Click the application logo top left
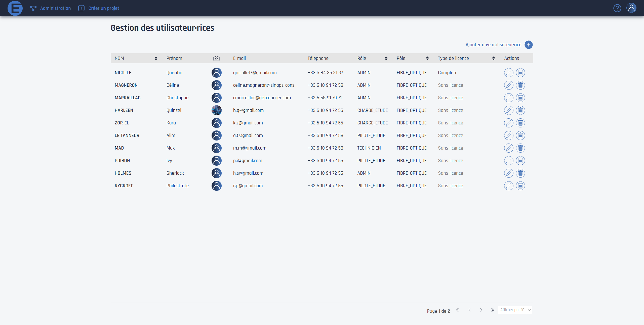Viewport: 644px width, 325px height. coord(15,8)
